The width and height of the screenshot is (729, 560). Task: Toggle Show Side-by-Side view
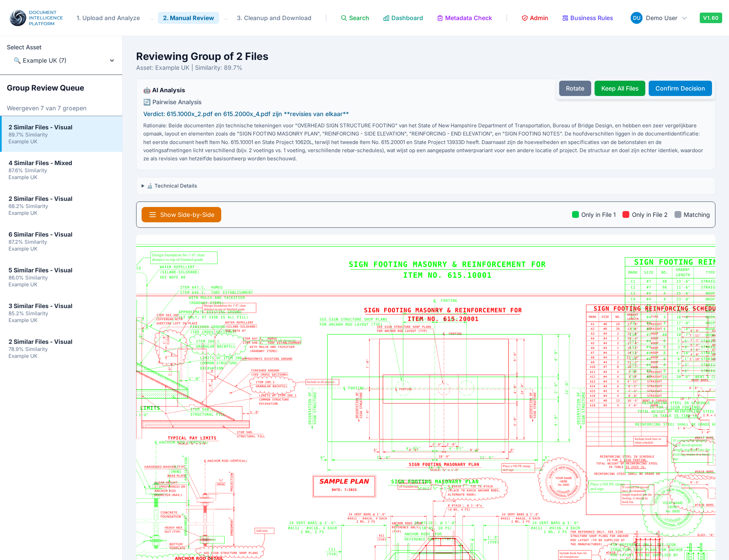point(181,215)
